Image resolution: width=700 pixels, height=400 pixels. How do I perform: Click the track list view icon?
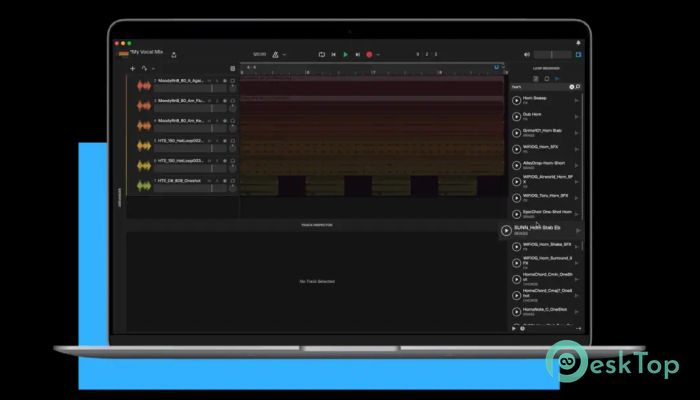coord(233,69)
